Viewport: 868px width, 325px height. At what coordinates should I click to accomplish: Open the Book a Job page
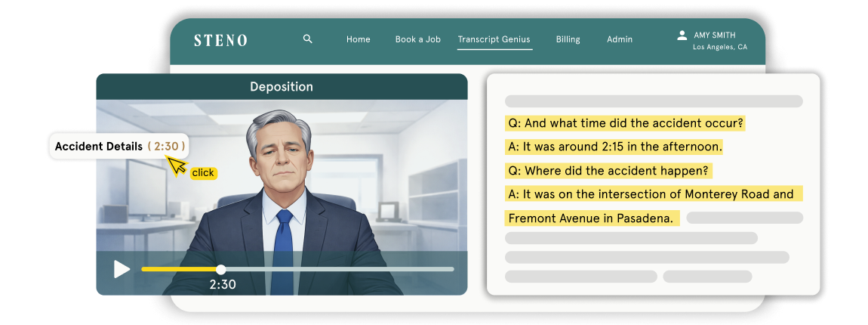pyautogui.click(x=417, y=39)
